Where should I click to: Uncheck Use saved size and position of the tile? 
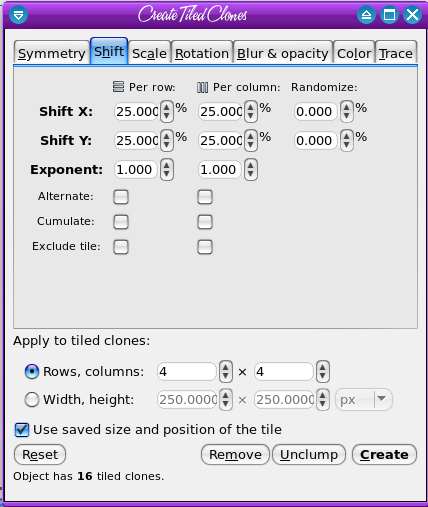pos(22,429)
